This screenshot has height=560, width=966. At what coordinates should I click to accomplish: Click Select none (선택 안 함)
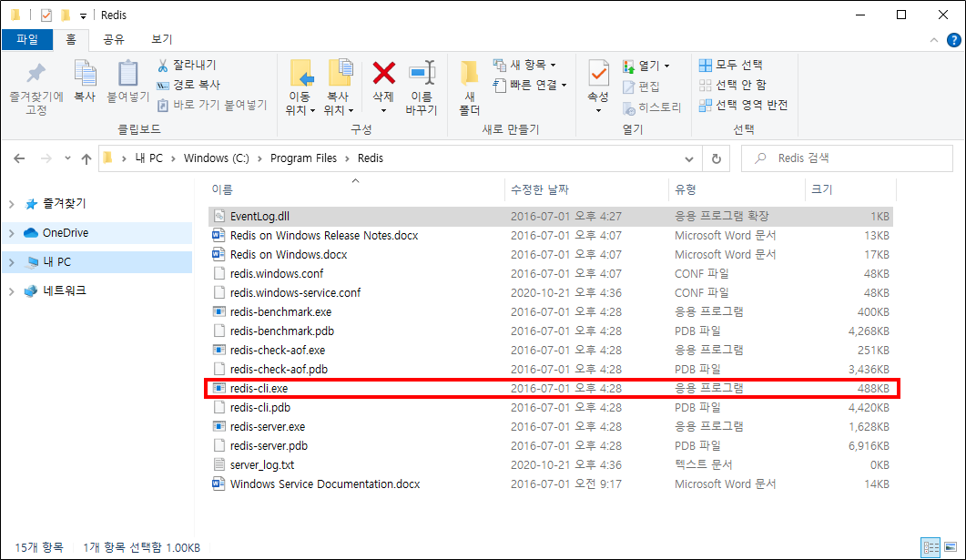pyautogui.click(x=733, y=85)
